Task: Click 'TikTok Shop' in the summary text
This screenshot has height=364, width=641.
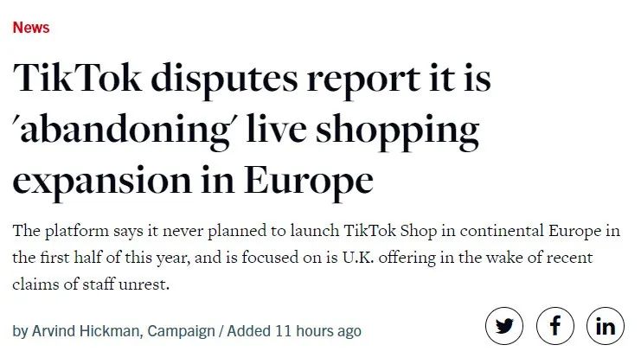Action: tap(407, 230)
